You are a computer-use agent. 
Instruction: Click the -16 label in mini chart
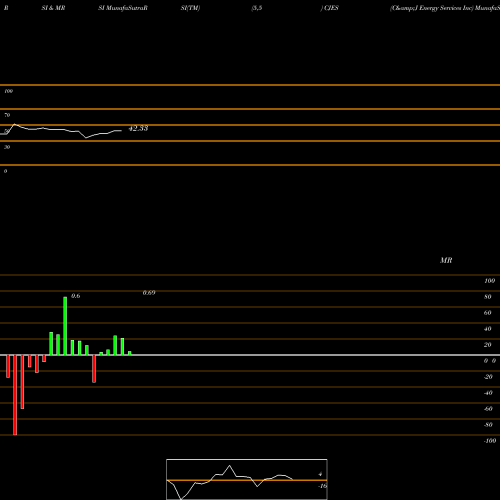tap(322, 486)
